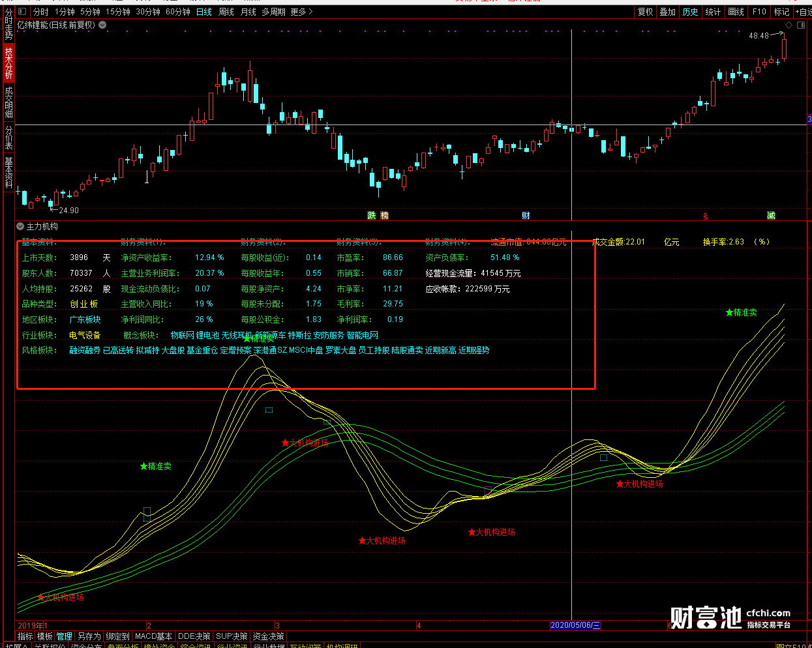812x648 pixels.
Task: Toggle the 复权 price adjustment button
Action: [645, 12]
